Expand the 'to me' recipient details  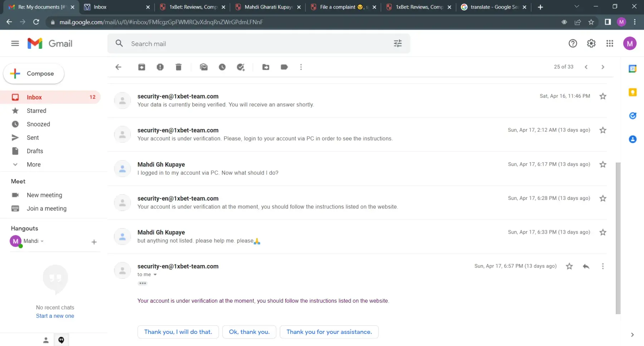tap(155, 275)
